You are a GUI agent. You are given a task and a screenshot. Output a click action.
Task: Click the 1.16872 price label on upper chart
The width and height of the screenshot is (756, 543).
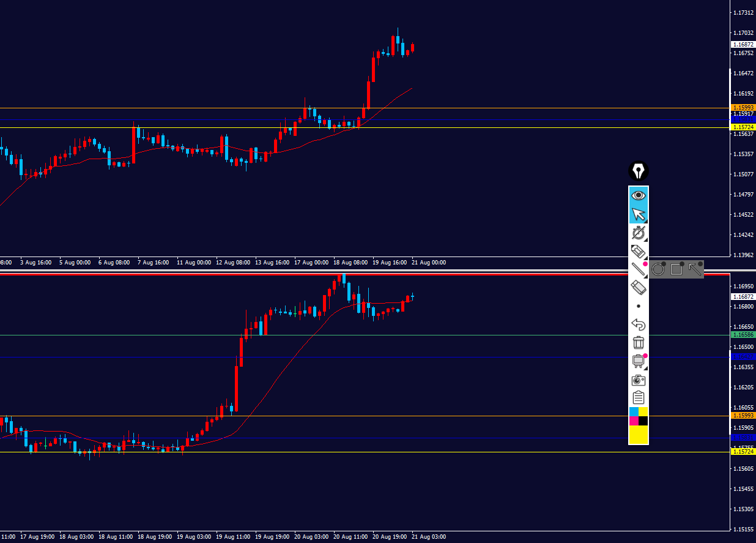tap(743, 45)
